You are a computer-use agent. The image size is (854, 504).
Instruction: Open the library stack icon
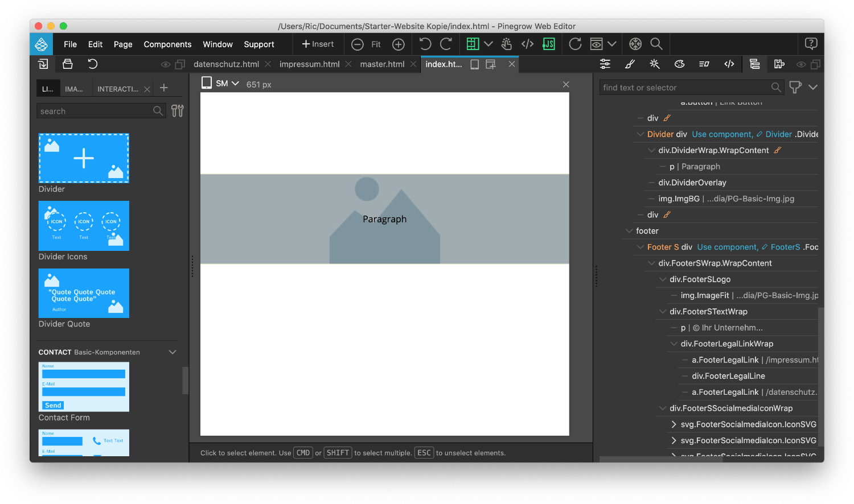(x=68, y=64)
